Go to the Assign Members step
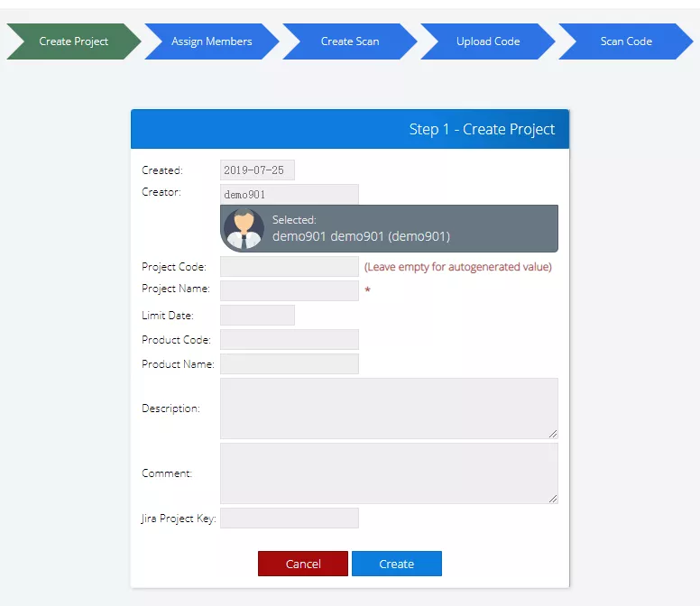 tap(212, 41)
